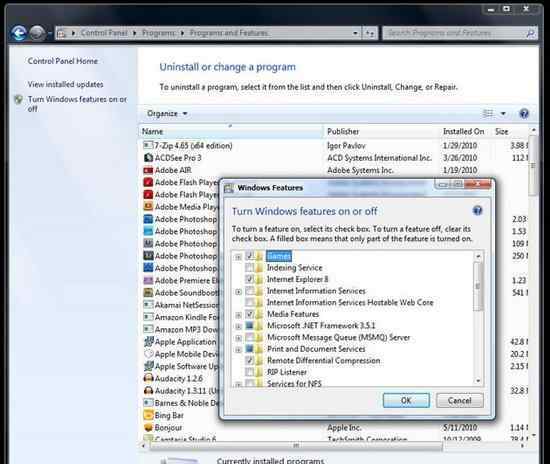Click the Bonjour program icon

tap(148, 428)
